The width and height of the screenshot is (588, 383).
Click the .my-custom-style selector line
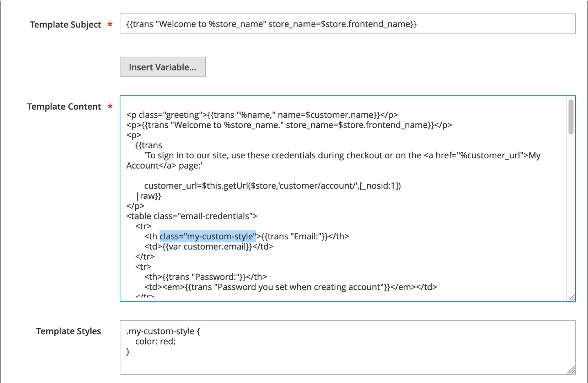tap(163, 331)
